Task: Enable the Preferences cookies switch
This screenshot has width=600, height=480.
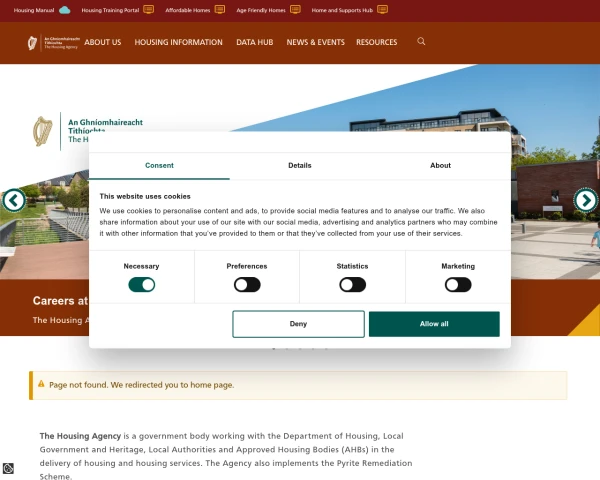Action: point(247,285)
